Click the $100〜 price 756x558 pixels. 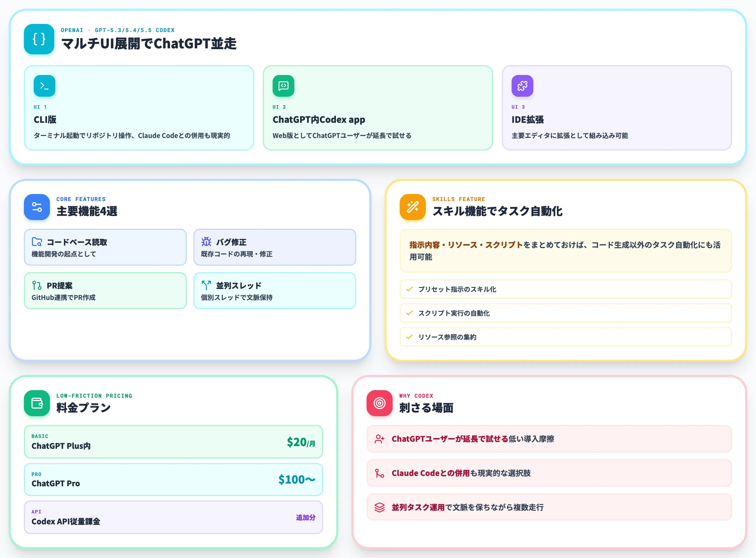(297, 479)
